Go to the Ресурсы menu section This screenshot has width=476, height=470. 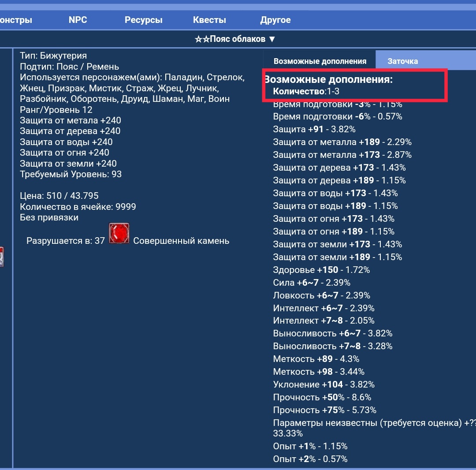[143, 20]
